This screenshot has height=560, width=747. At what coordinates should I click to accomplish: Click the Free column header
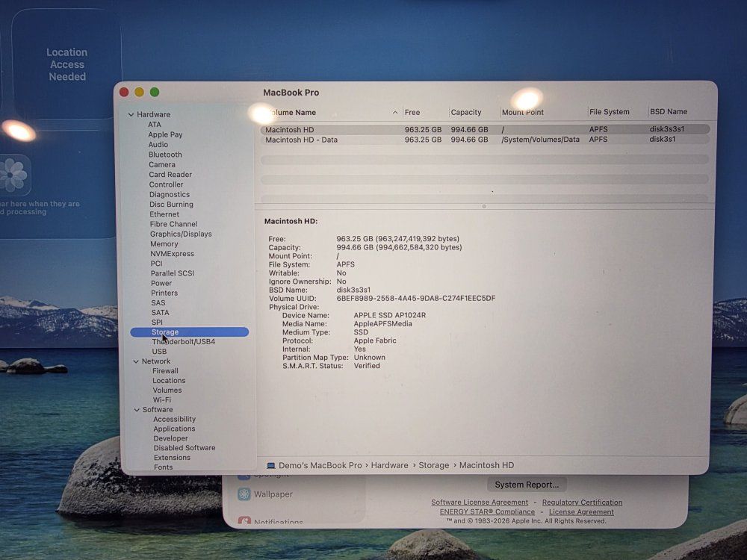tap(412, 112)
